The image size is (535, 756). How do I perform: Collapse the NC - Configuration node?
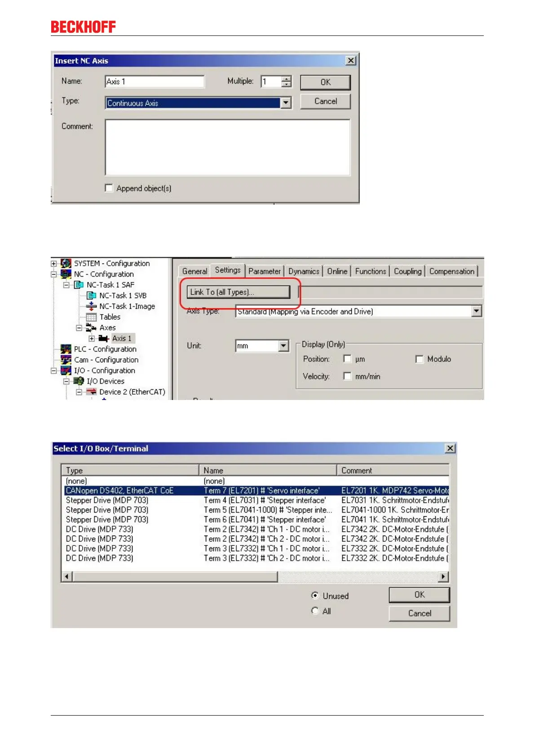[x=54, y=274]
